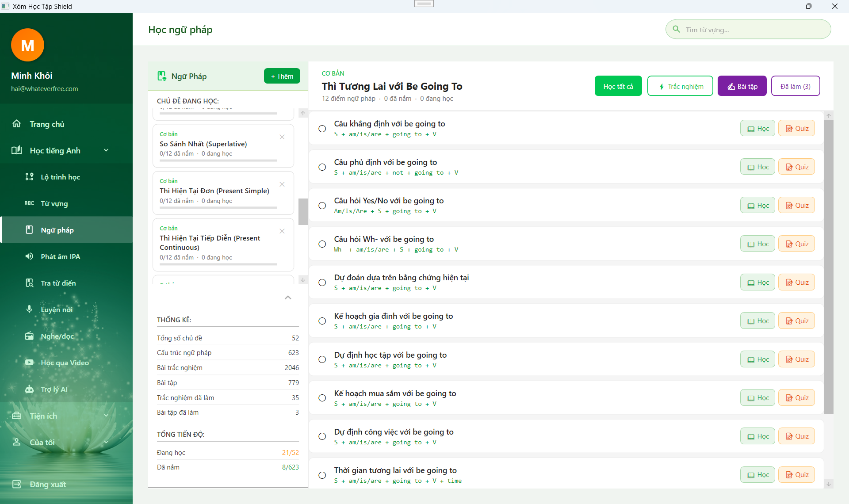This screenshot has width=849, height=504.
Task: Select radio for Kế hoạch mua sắm
Action: click(322, 398)
